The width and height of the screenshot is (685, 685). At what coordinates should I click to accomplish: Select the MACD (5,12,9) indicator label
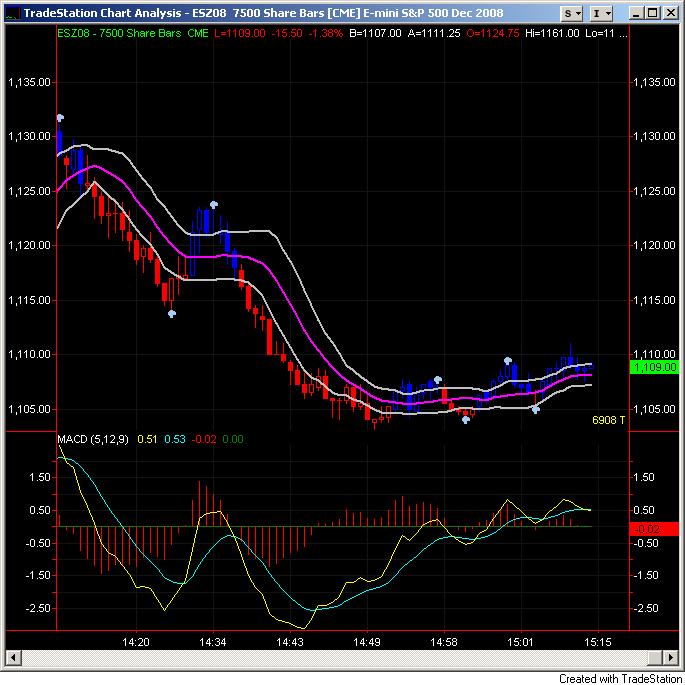pos(93,439)
